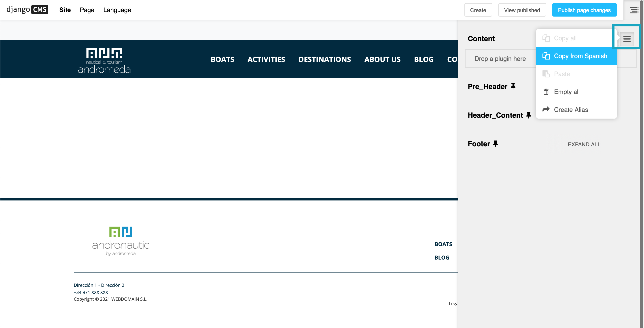Open the Site menu
Image resolution: width=644 pixels, height=328 pixels.
65,10
